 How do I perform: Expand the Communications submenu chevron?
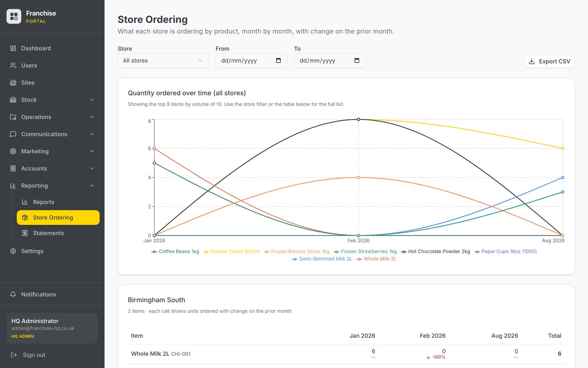pos(92,134)
